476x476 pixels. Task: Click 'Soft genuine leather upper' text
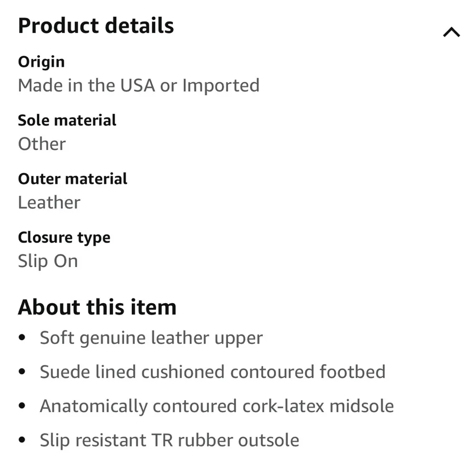pos(151,338)
